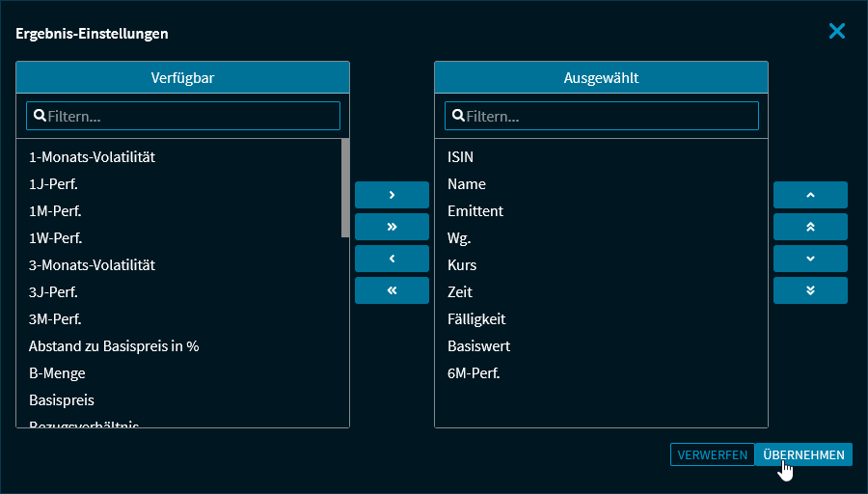Click the Übernehmen button
Image resolution: width=868 pixels, height=494 pixels.
point(803,454)
